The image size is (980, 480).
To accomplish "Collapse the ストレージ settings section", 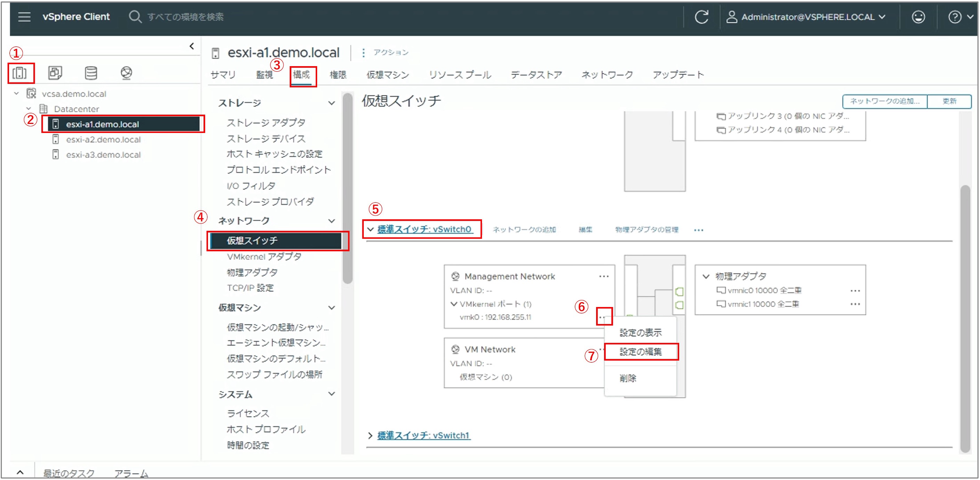I will (x=331, y=103).
